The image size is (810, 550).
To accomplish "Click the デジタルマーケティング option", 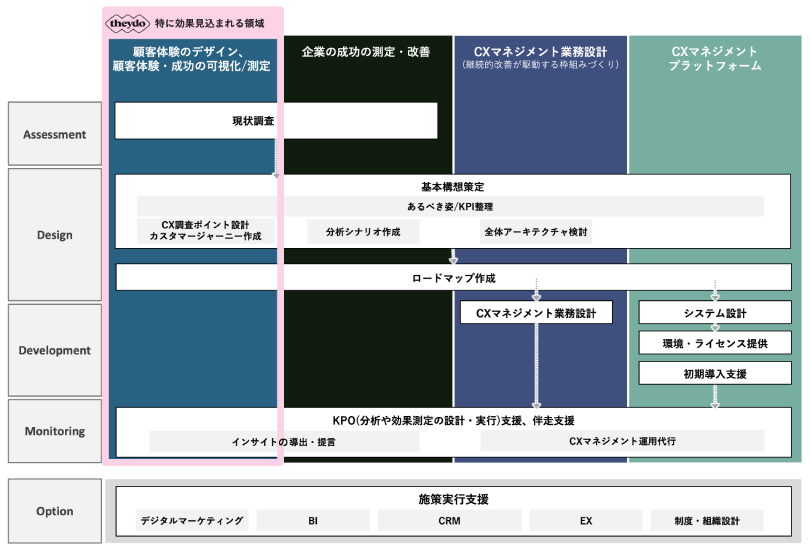I will [x=192, y=521].
